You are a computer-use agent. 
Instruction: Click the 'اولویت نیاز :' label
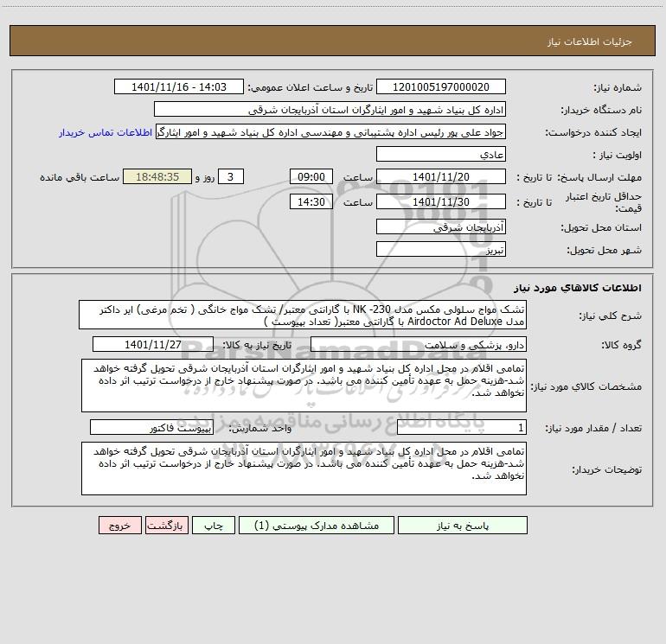pos(618,155)
